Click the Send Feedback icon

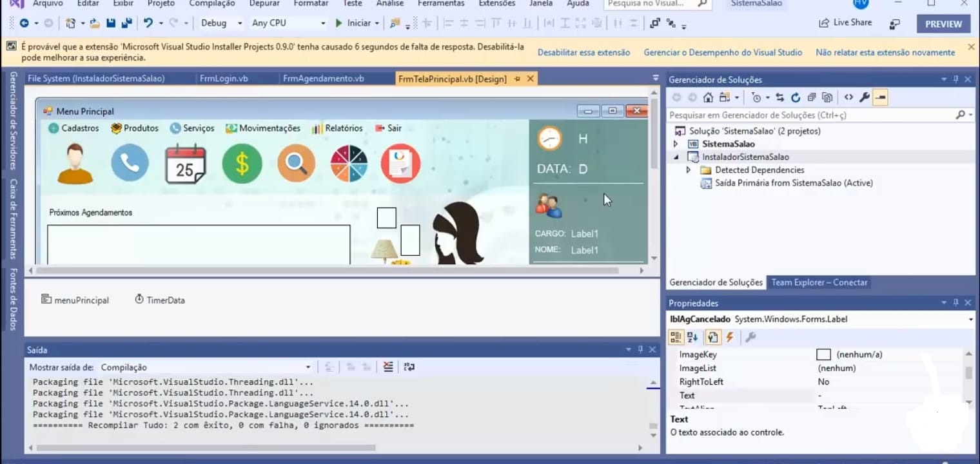pos(894,24)
